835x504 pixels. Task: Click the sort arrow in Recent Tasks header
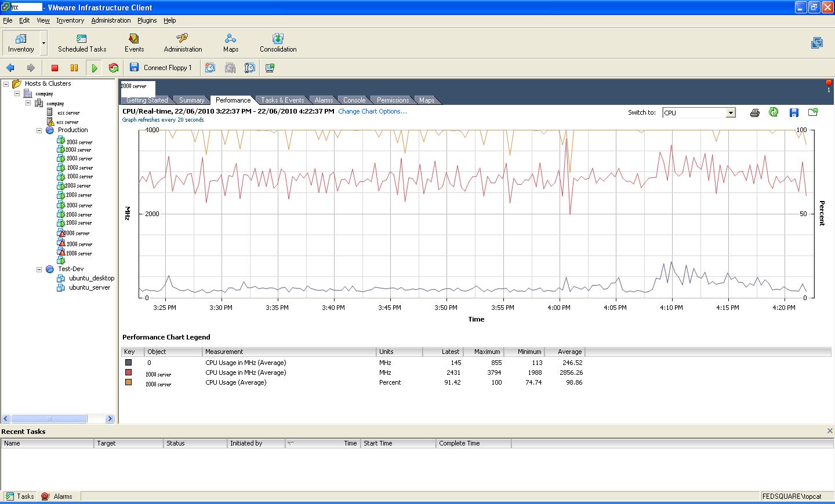point(291,443)
